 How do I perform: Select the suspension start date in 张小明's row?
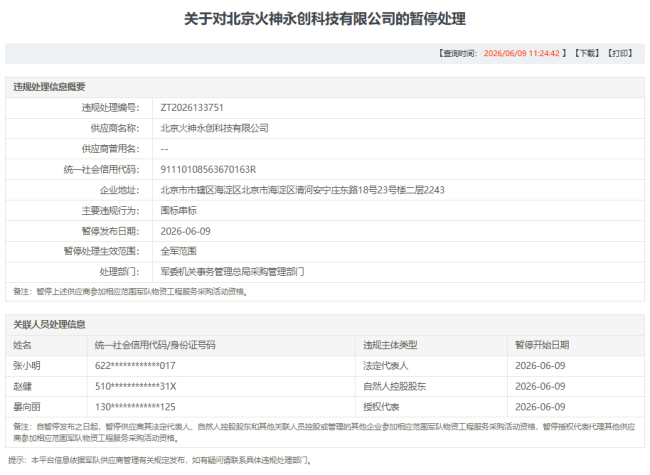tap(540, 366)
